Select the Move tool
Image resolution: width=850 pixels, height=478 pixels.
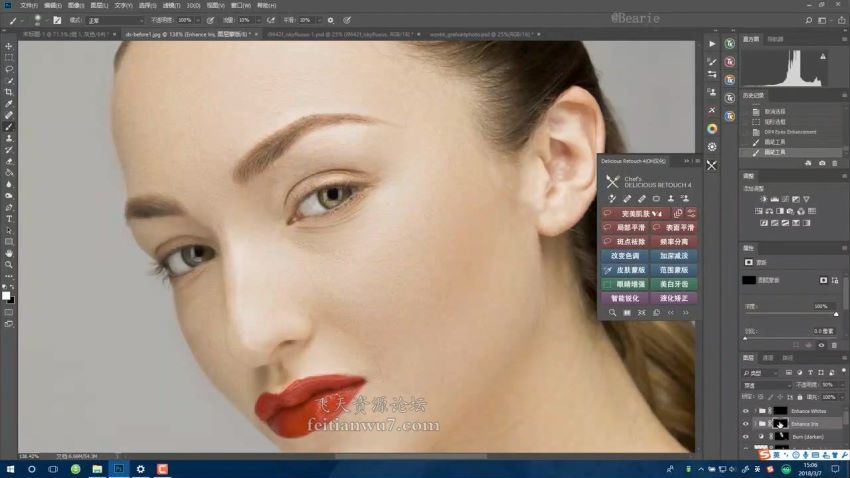click(9, 46)
